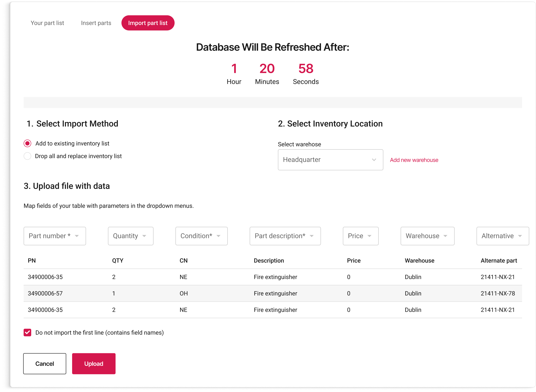This screenshot has width=536, height=392.
Task: Click the red Upload button
Action: click(94, 364)
